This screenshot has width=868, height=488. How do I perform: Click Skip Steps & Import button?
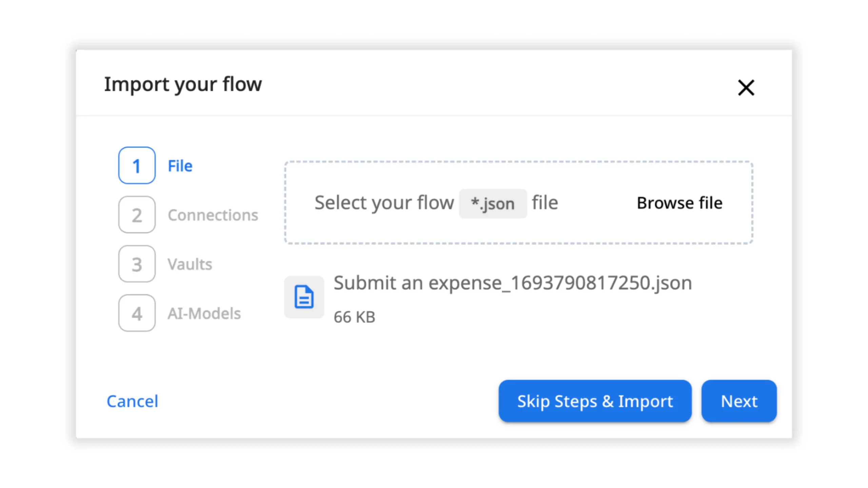click(x=595, y=401)
